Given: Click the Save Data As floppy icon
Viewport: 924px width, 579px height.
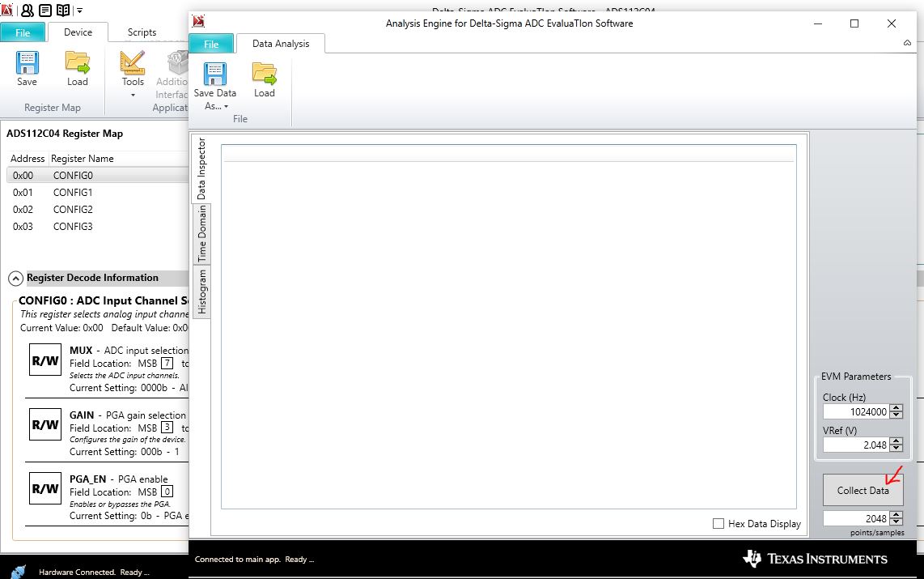Looking at the screenshot, I should tap(215, 74).
